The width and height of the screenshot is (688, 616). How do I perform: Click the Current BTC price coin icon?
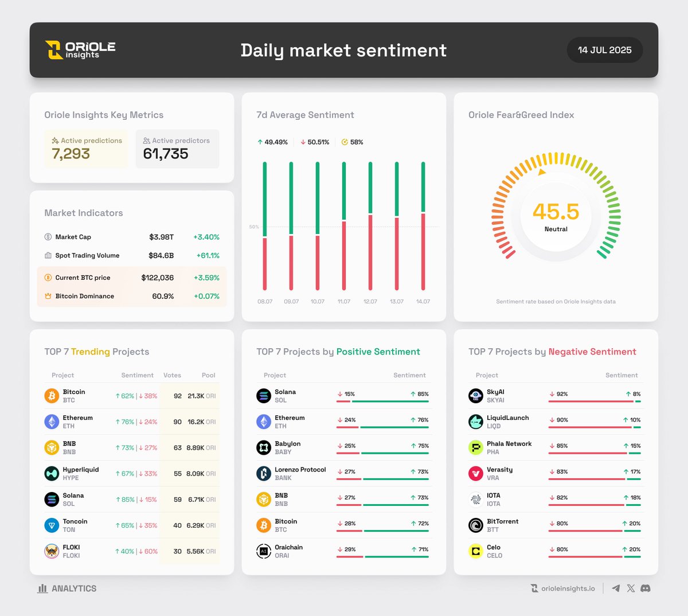pyautogui.click(x=48, y=278)
